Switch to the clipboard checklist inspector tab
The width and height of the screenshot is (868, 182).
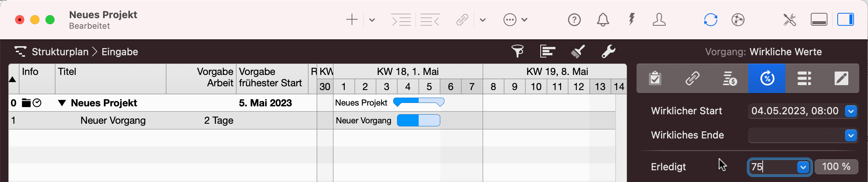655,79
